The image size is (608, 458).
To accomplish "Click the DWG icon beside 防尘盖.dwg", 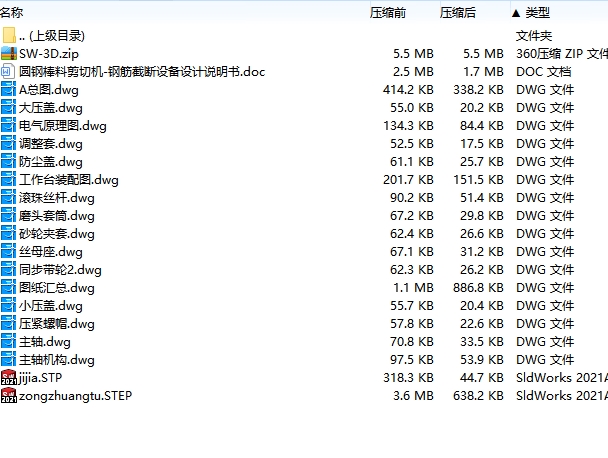I will point(9,161).
